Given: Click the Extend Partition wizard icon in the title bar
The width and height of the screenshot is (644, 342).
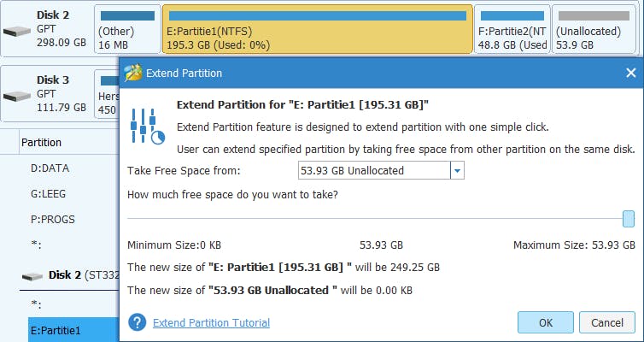Looking at the screenshot, I should coord(132,74).
